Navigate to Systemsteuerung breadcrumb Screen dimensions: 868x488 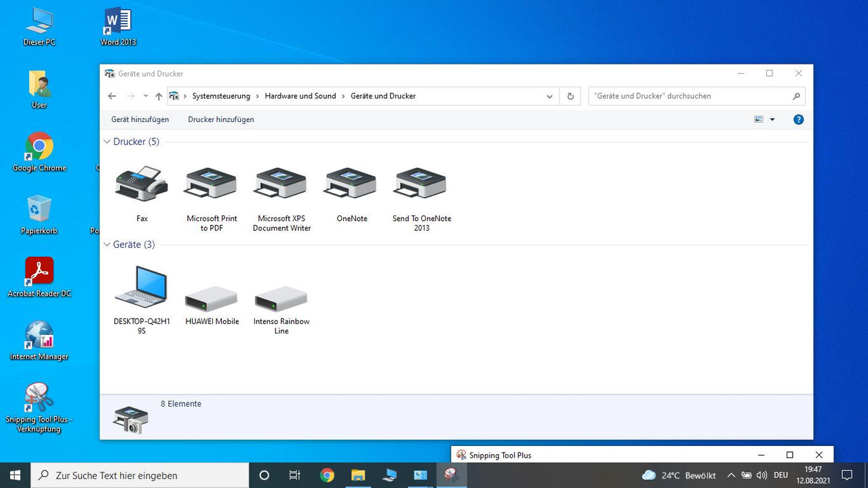pos(221,96)
